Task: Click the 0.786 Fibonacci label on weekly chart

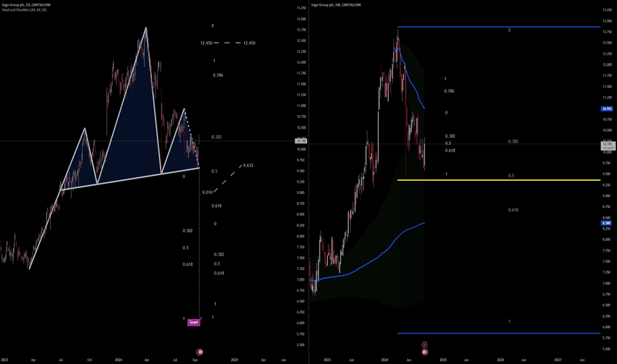Action: [449, 91]
